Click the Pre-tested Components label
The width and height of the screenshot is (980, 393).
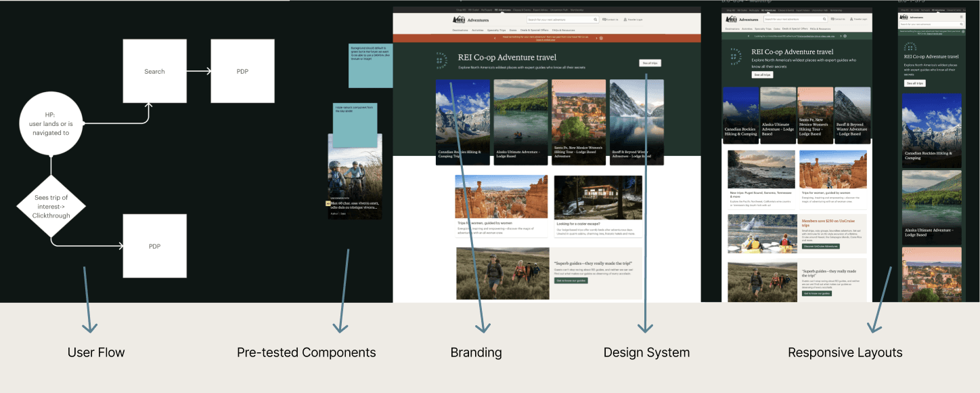(x=306, y=352)
